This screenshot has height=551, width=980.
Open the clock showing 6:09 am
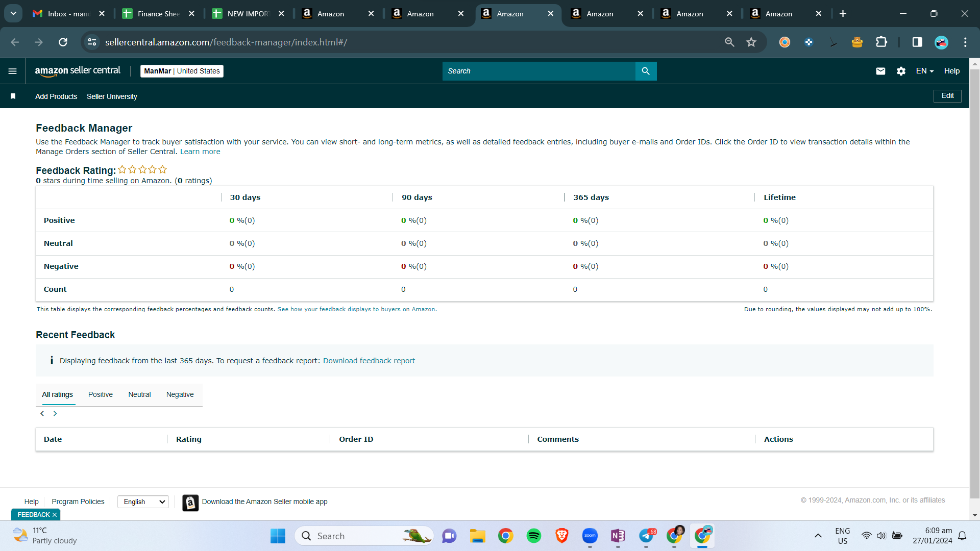(933, 536)
